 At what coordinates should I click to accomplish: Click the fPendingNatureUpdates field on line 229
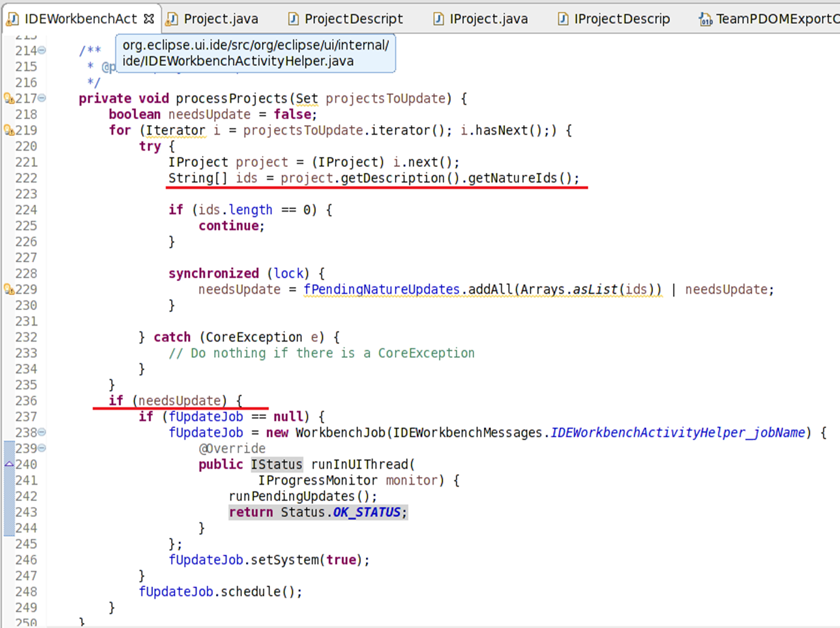[x=382, y=290]
